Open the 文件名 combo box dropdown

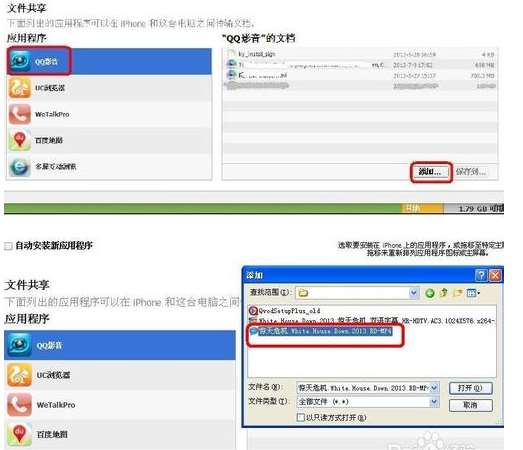pyautogui.click(x=434, y=388)
